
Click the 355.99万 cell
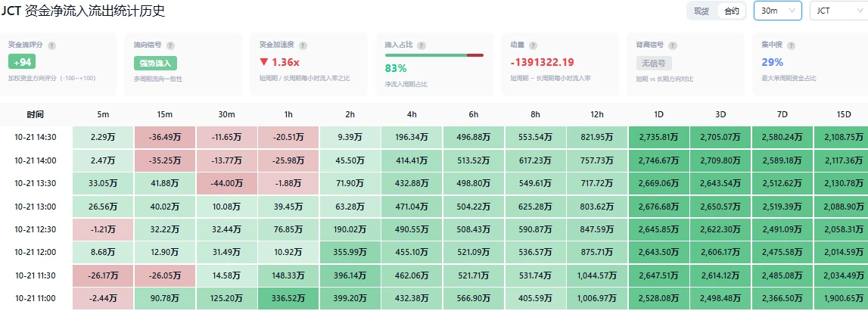pyautogui.click(x=350, y=252)
